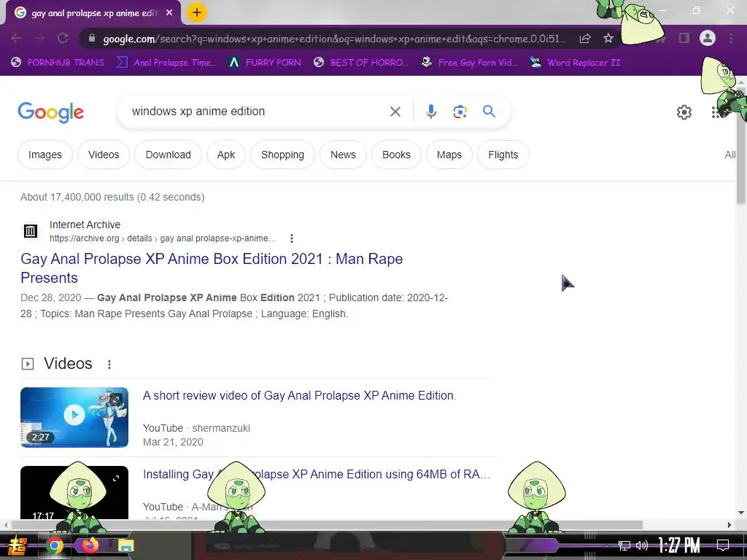This screenshot has width=747, height=560.
Task: Click the Internet Archive favicon in the result
Action: 31,231
